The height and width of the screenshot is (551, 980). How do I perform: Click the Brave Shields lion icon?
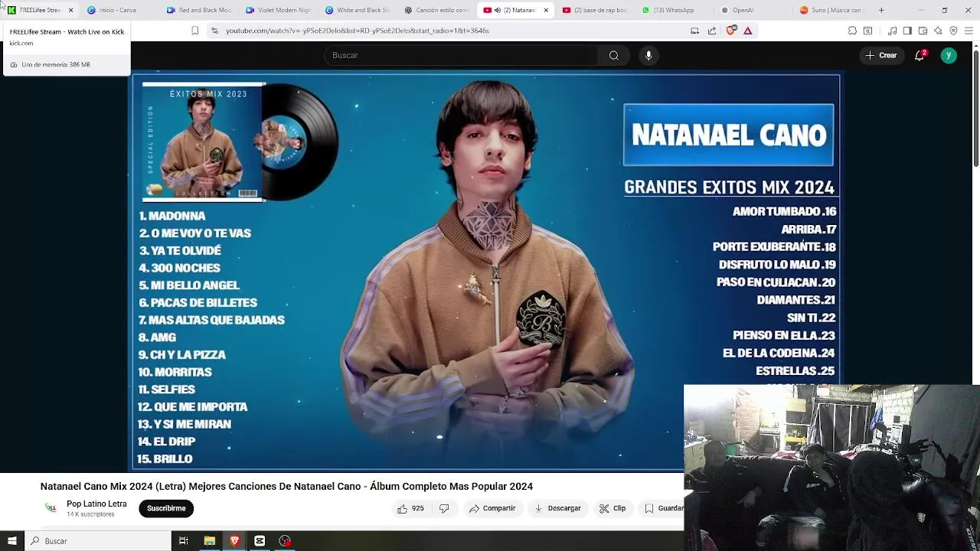(x=730, y=31)
